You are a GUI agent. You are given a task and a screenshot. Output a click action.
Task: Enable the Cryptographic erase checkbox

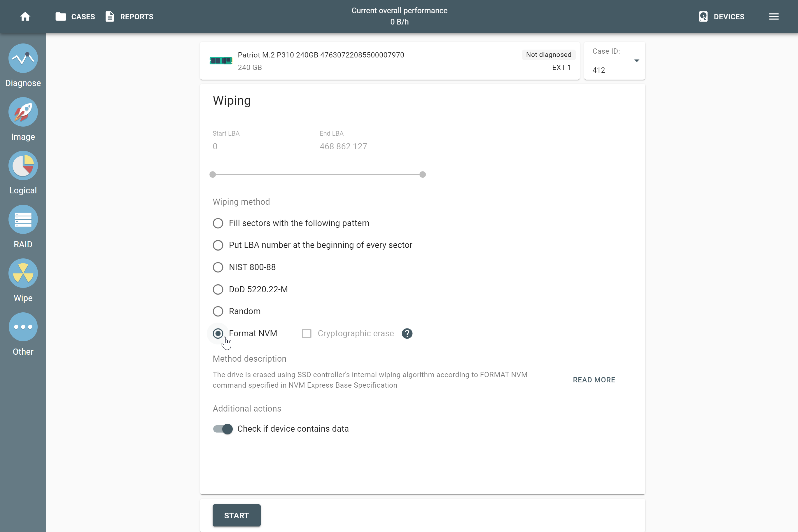click(x=306, y=333)
